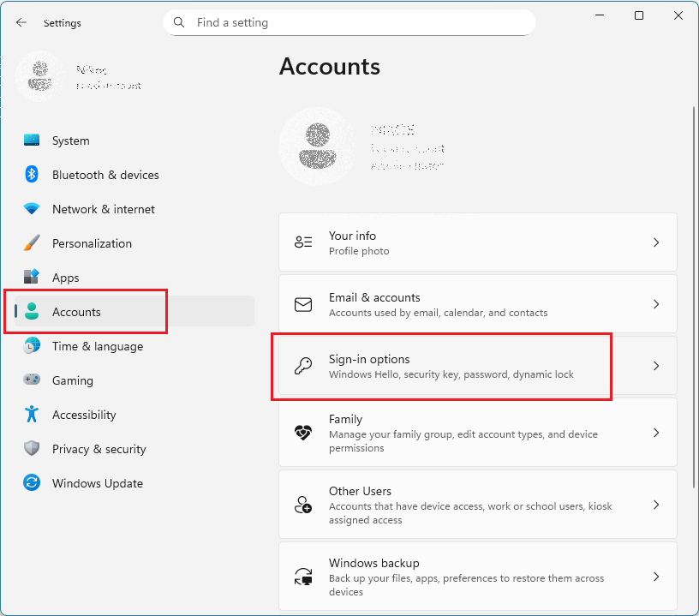Open Family chevron arrow
Viewport: 699px width, 616px height.
[656, 433]
